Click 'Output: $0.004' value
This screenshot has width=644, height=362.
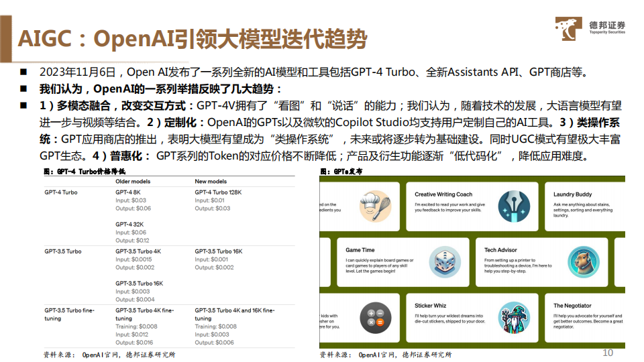[135, 300]
